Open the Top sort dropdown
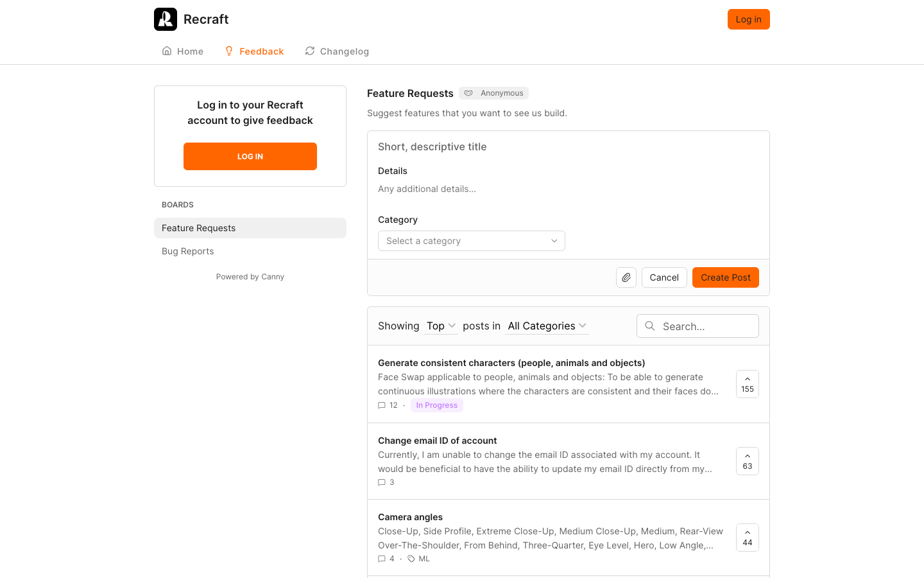924x578 pixels. [441, 326]
